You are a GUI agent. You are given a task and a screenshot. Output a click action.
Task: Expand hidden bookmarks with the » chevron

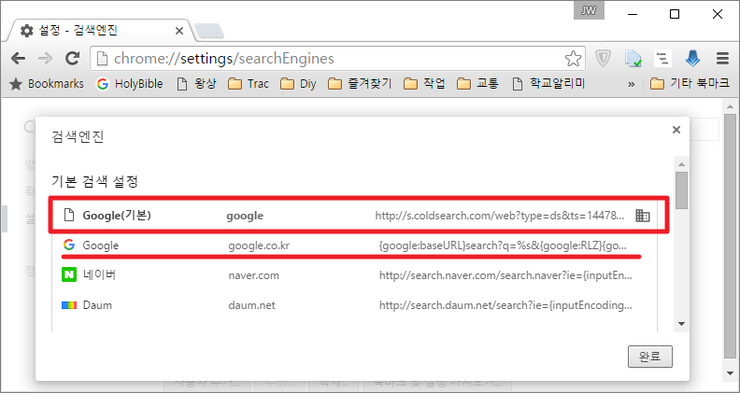(631, 84)
